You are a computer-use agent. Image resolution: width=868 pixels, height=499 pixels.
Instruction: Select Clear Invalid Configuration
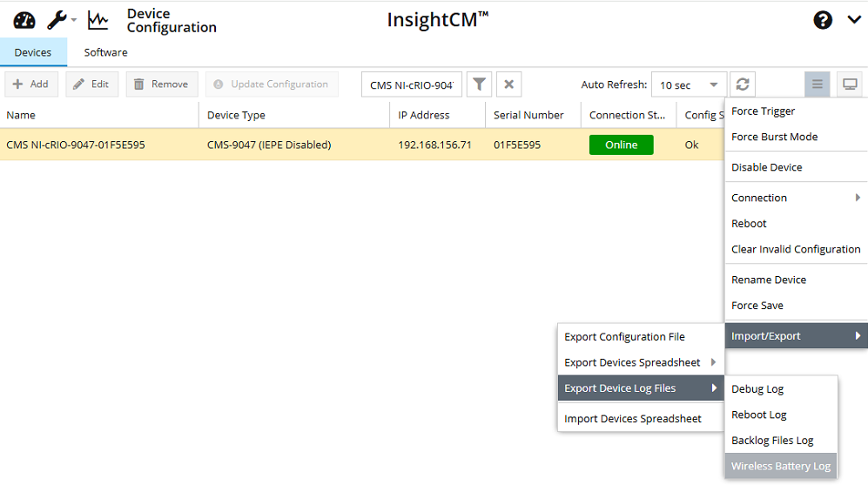click(796, 249)
